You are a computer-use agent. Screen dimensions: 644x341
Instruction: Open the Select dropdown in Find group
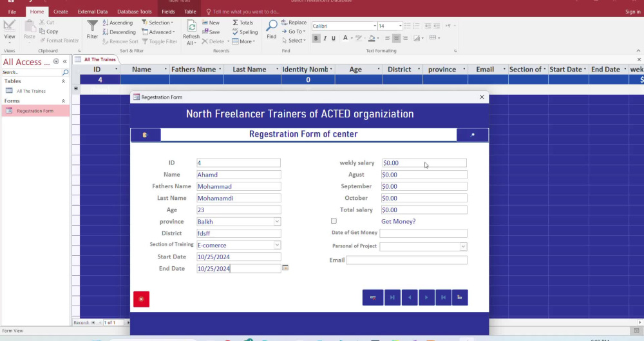pos(294,41)
